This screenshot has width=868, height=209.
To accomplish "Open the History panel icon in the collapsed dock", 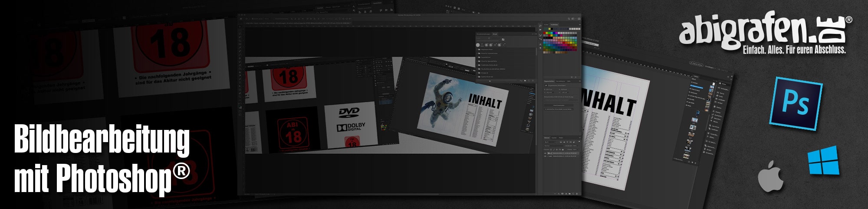I will [540, 26].
